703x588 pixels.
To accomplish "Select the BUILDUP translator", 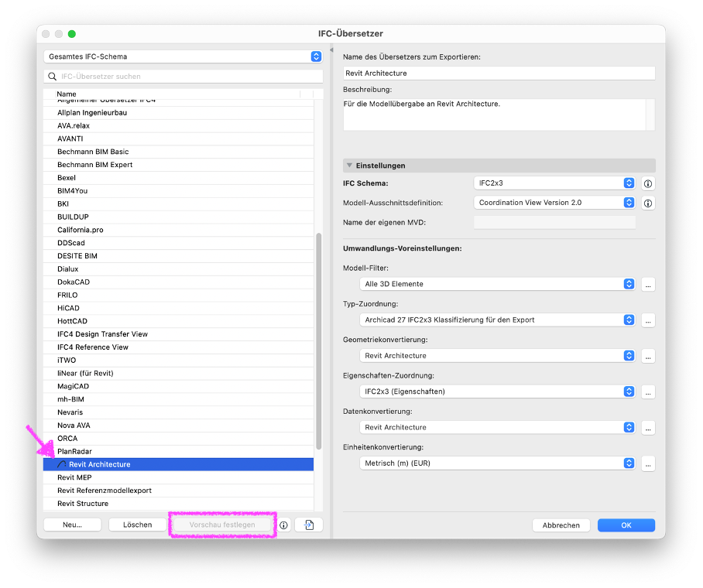I will point(178,217).
